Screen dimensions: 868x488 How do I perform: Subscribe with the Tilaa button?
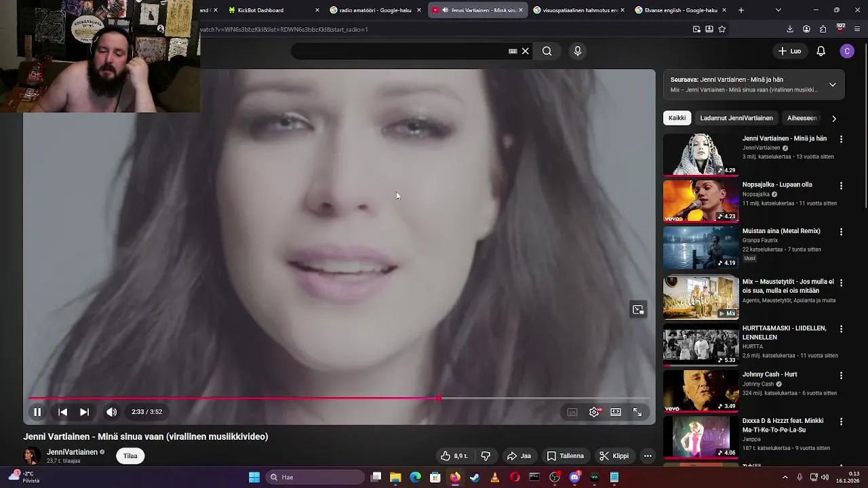coord(130,455)
